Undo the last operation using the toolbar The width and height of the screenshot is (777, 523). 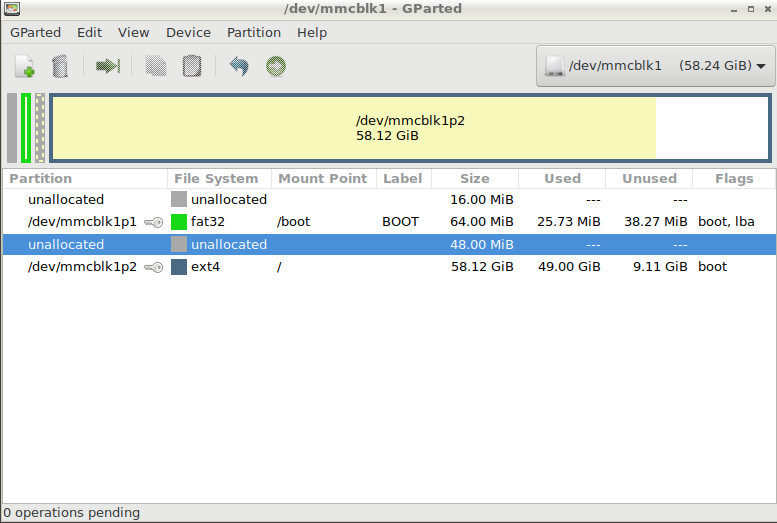click(239, 67)
